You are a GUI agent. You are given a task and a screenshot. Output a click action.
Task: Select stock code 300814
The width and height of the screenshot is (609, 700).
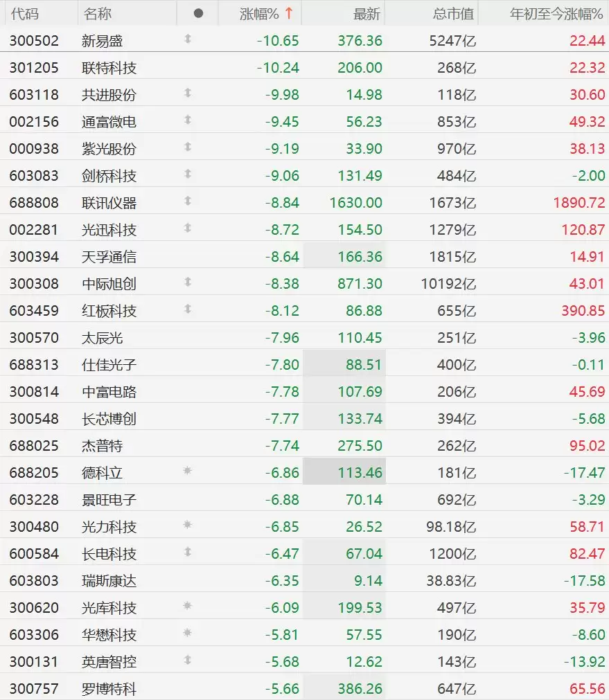pos(34,392)
